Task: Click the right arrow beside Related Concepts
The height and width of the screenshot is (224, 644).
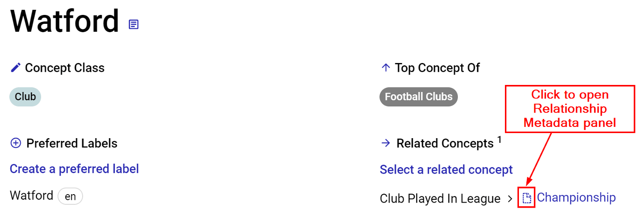Action: tap(385, 143)
